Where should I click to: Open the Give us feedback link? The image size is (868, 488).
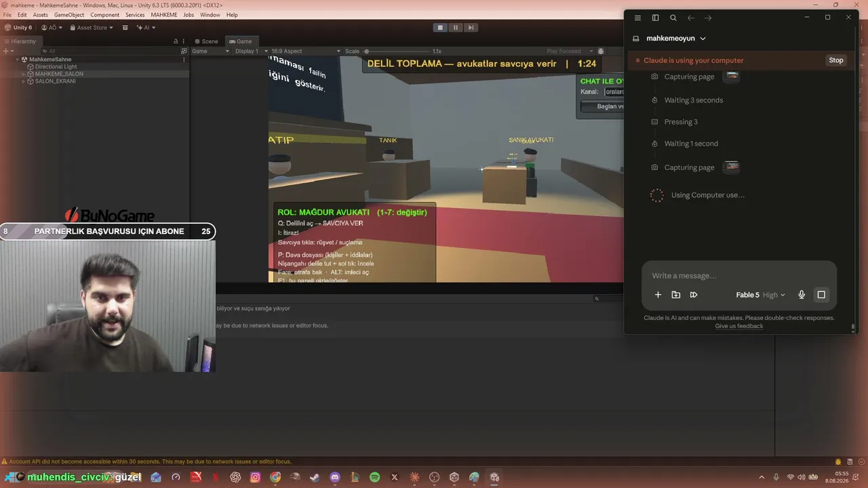click(x=739, y=326)
